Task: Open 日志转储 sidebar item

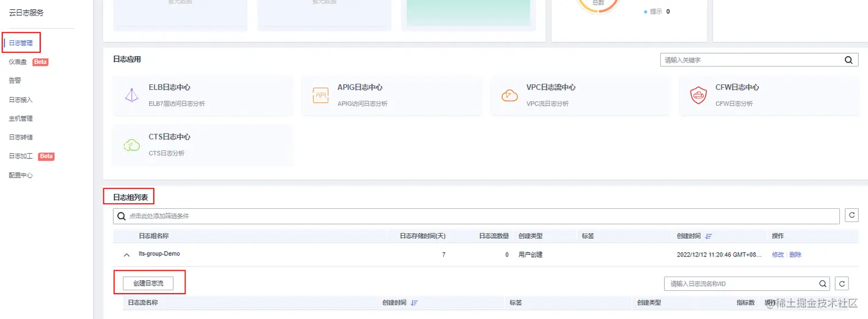Action: (21, 137)
